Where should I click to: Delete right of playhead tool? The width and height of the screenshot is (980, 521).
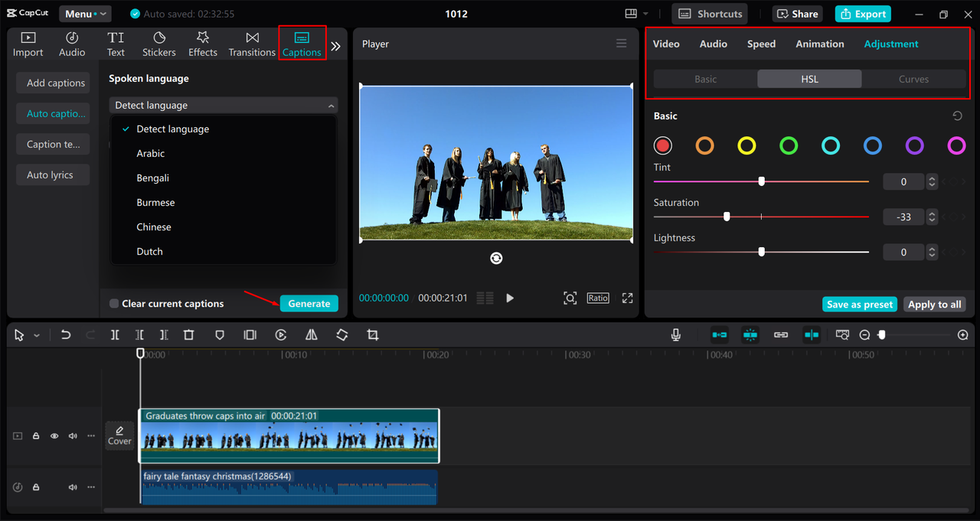[164, 335]
